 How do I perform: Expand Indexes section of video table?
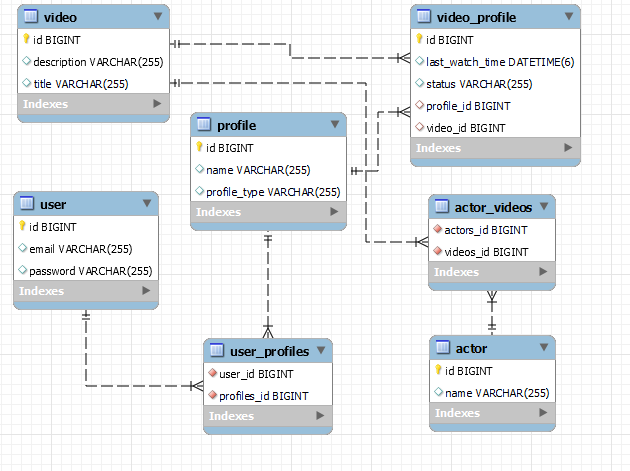(157, 104)
